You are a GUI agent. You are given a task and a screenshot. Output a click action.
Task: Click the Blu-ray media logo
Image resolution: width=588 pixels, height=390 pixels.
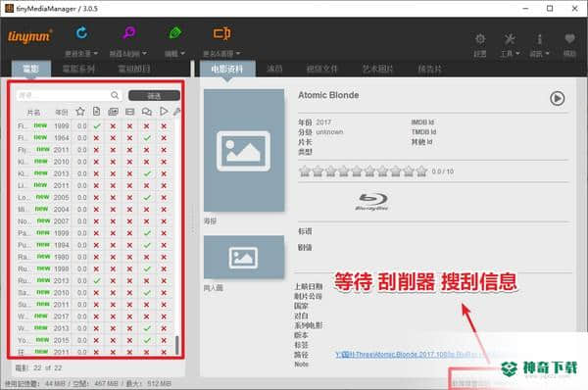(x=372, y=202)
